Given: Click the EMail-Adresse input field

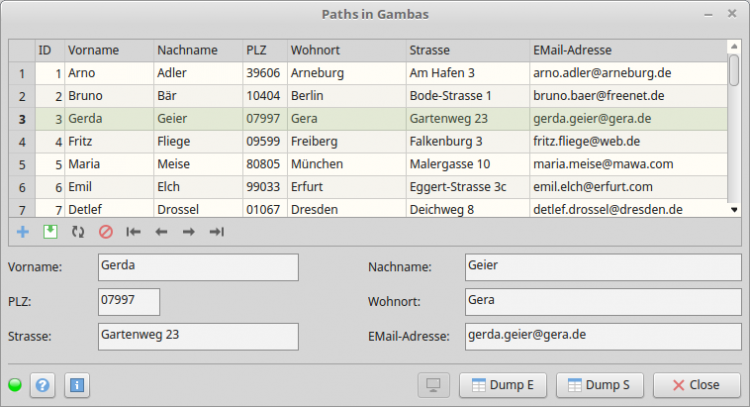Looking at the screenshot, I should [596, 337].
